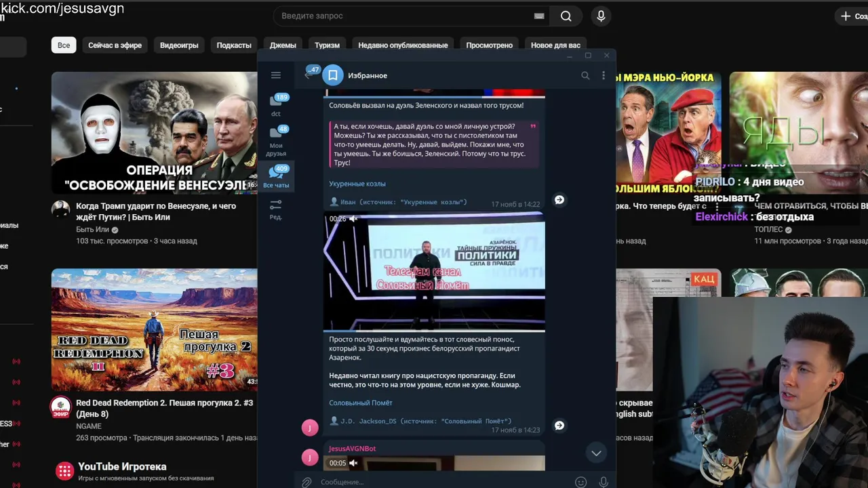
Task: Open Red Dead Redemption Пешая прогулка thumbnail
Action: (154, 329)
